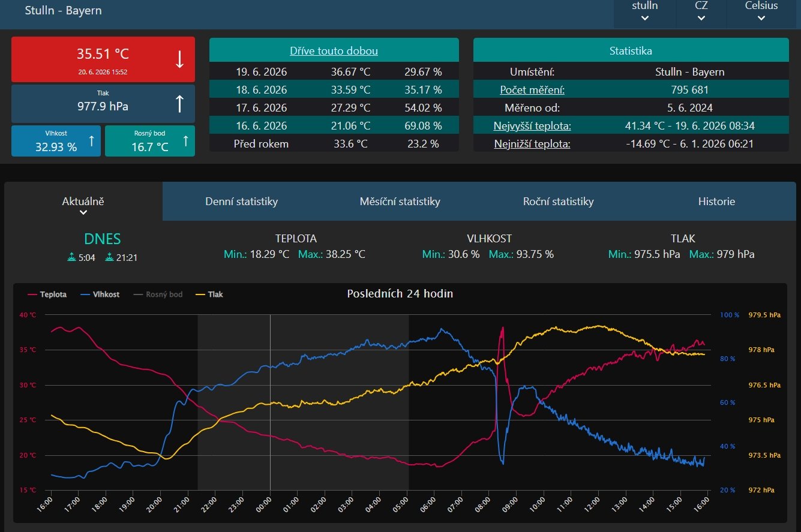The width and height of the screenshot is (801, 532).
Task: Click the pressure rising arrow icon
Action: point(179,103)
